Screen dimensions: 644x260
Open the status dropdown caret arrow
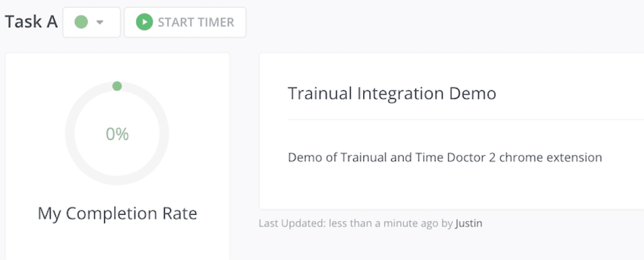point(100,23)
